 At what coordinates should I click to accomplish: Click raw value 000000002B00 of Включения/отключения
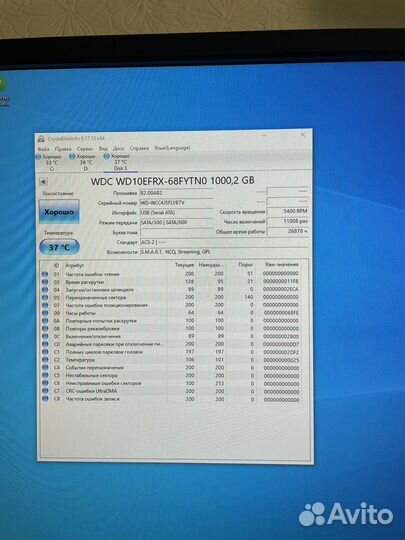pyautogui.click(x=281, y=336)
